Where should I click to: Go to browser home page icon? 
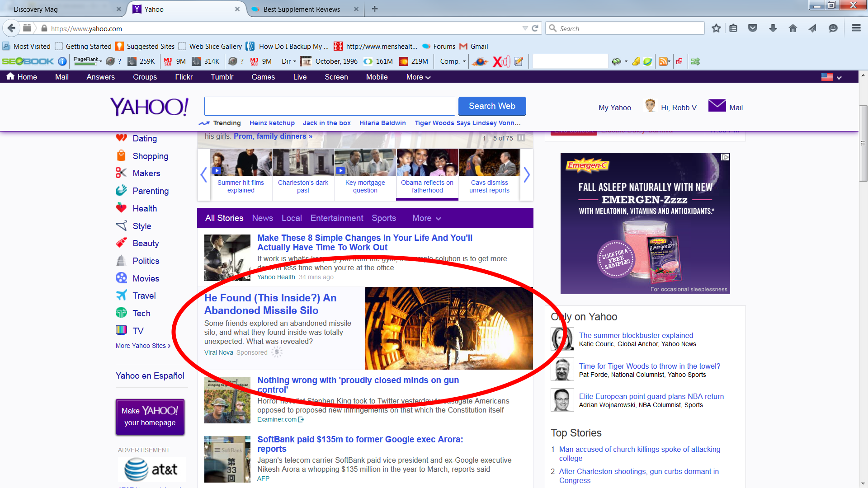click(x=793, y=28)
